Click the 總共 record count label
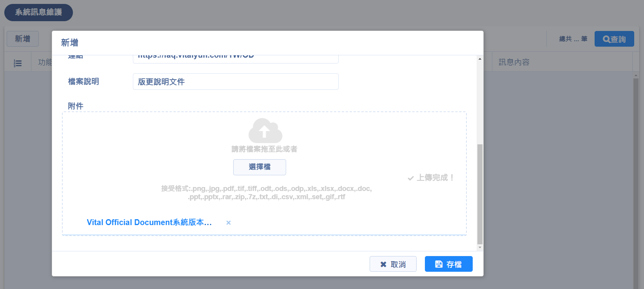 pos(573,39)
